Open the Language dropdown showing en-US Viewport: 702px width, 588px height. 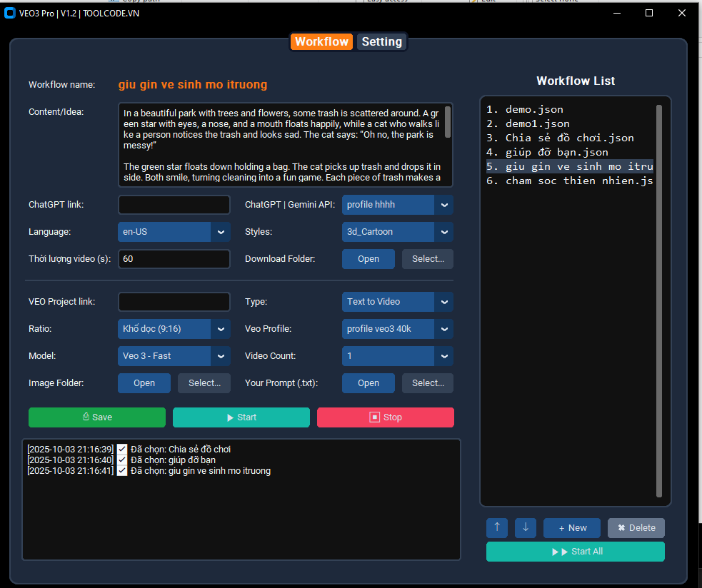[174, 232]
